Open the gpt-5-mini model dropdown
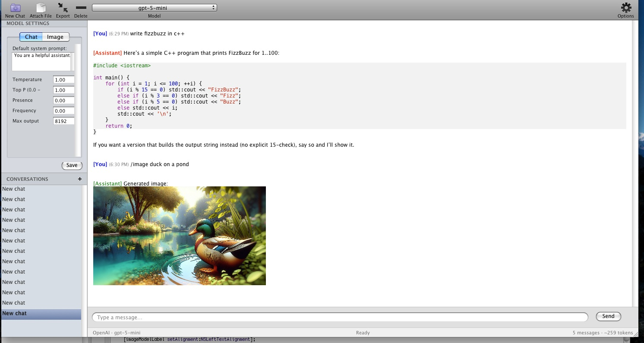Screen dimensions: 644x343 [155, 8]
